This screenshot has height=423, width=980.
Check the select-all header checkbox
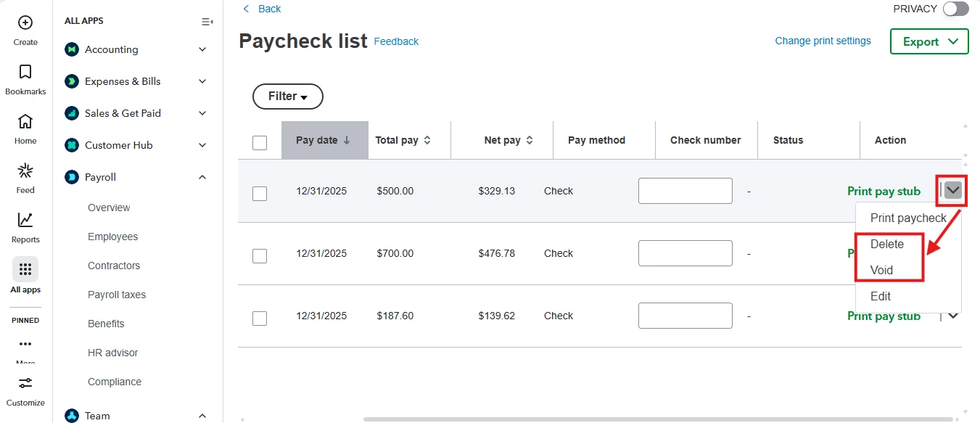pos(260,143)
